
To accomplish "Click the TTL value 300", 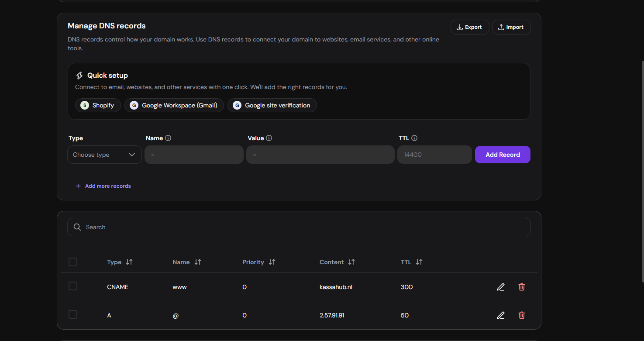I will tap(406, 287).
